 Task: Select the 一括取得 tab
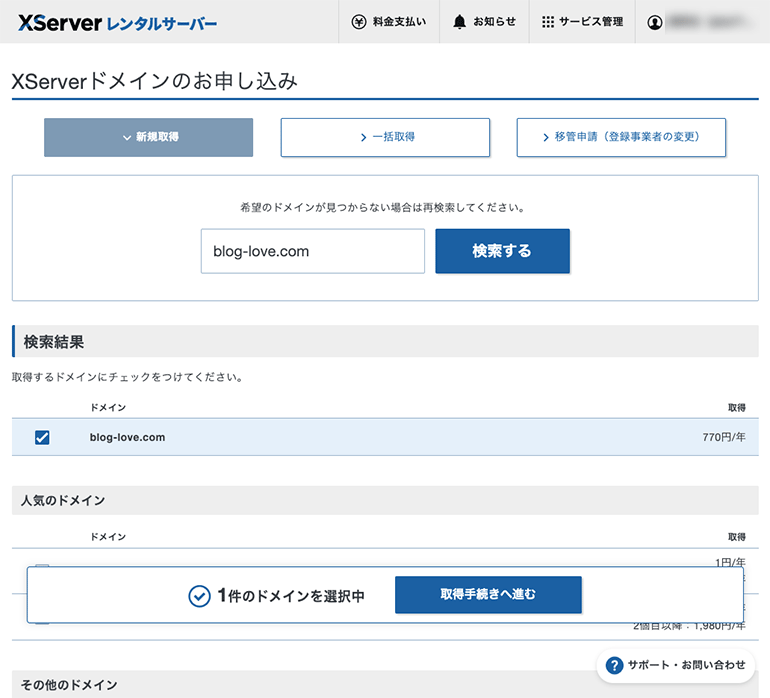(x=385, y=137)
